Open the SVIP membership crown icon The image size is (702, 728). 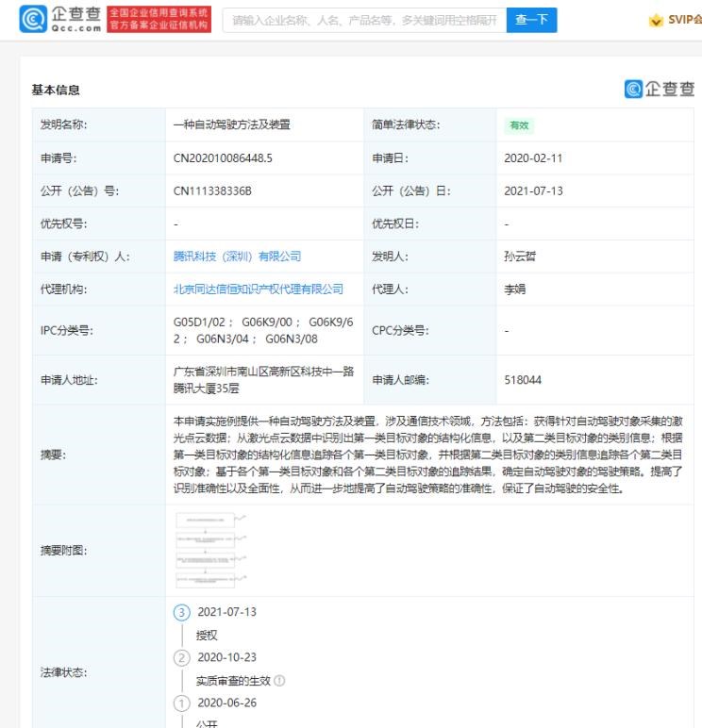pyautogui.click(x=656, y=20)
